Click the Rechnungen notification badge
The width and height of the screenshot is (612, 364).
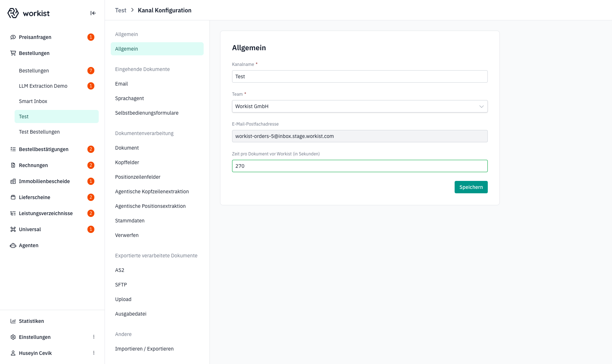point(91,165)
